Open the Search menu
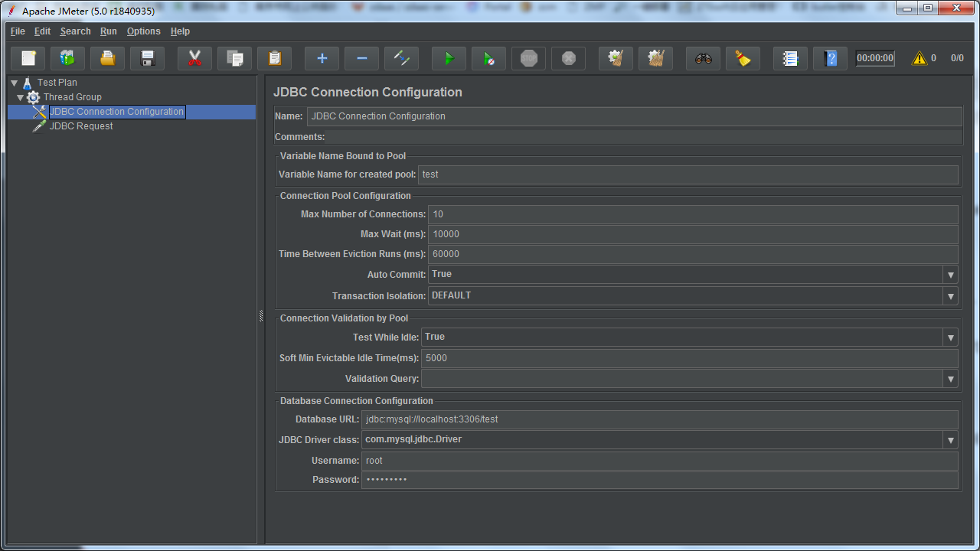The image size is (980, 551). coord(75,31)
